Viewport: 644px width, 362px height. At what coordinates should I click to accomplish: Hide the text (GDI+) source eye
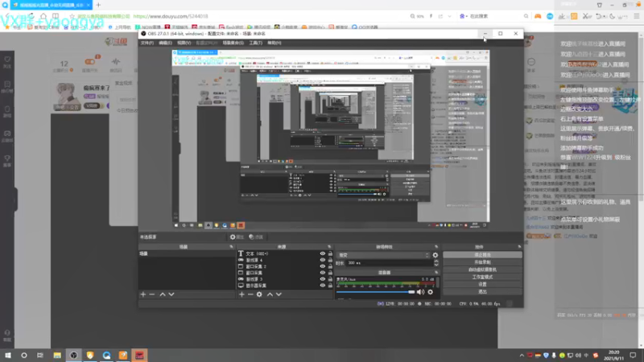pos(323,253)
